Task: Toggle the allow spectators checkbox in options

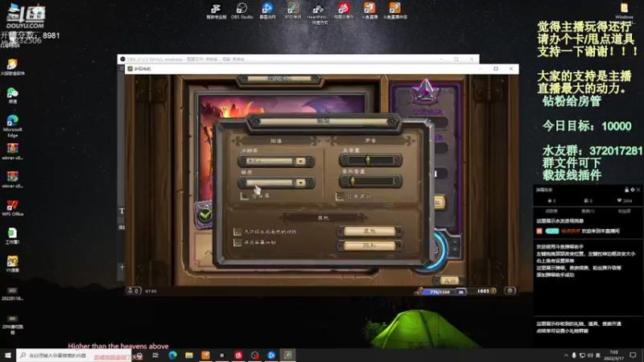Action: (237, 232)
